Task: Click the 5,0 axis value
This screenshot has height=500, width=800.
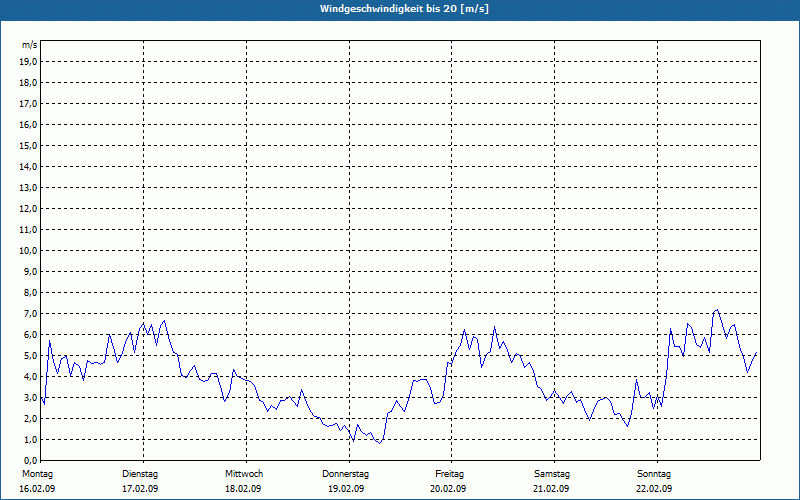Action: click(31, 356)
